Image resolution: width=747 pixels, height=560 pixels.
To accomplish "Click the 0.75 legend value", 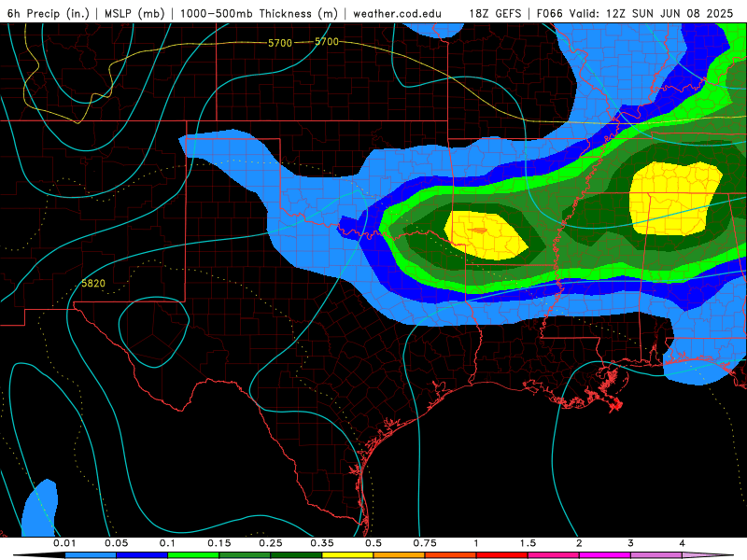I will coord(425,543).
